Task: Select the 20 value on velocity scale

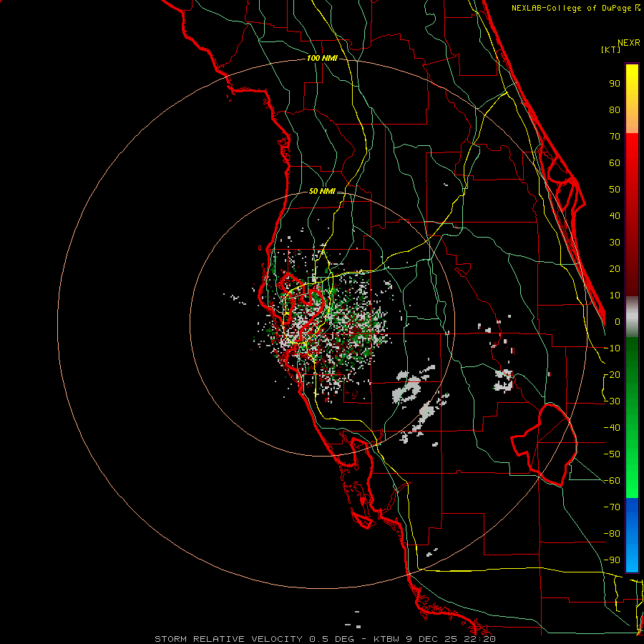Action: coord(615,268)
